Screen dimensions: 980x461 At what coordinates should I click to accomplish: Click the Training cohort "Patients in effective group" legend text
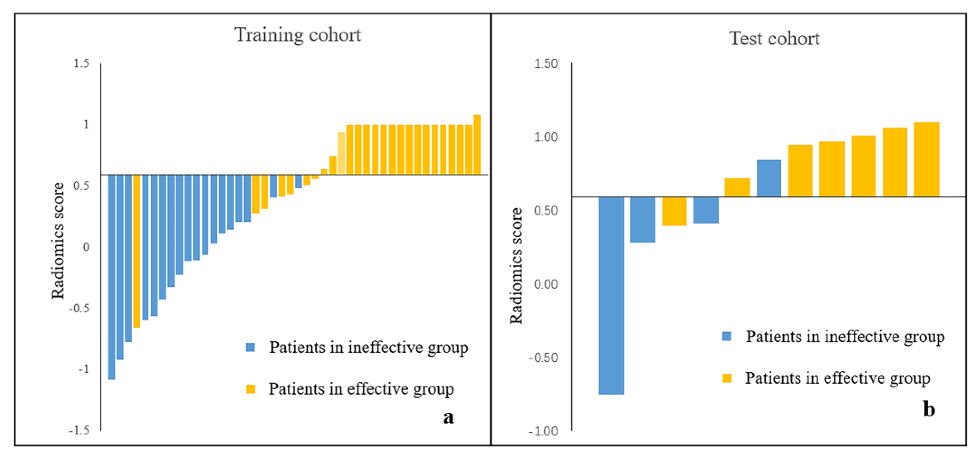point(361,389)
